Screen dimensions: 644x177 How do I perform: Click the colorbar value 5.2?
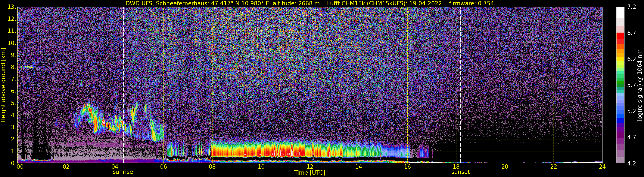632,111
